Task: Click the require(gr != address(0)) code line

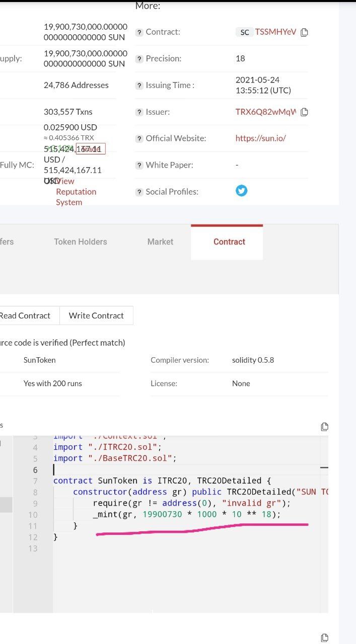Action: tap(192, 503)
